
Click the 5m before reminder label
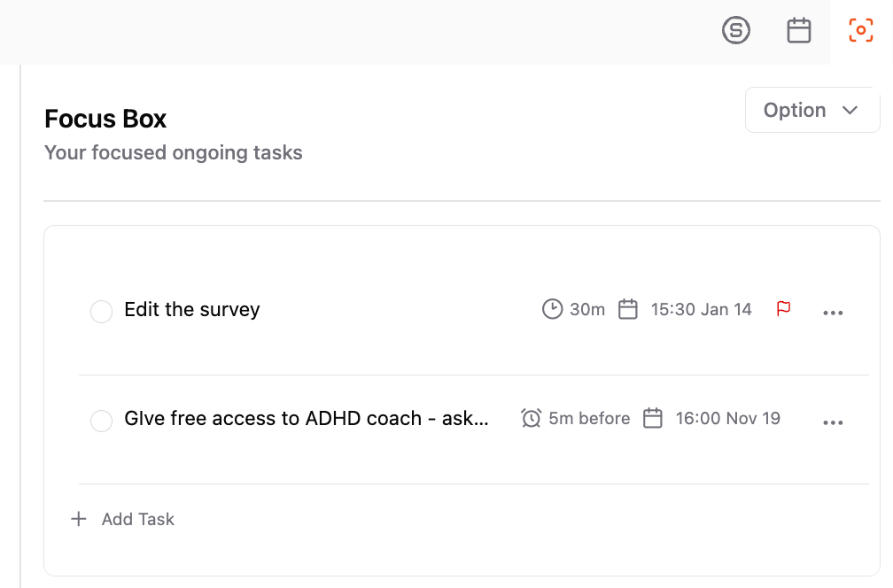tap(589, 418)
